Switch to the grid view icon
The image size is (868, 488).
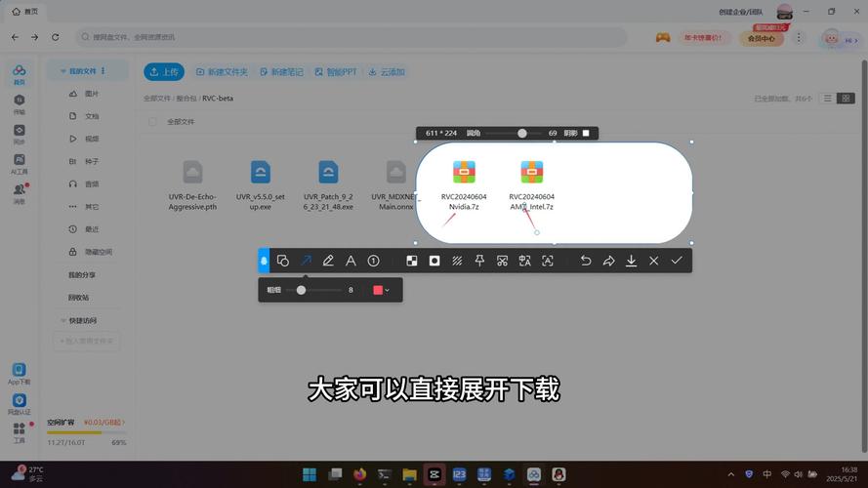pos(846,99)
